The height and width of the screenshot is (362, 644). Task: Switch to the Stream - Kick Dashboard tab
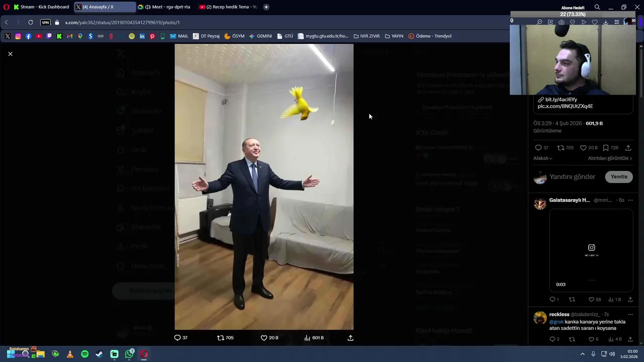[41, 7]
